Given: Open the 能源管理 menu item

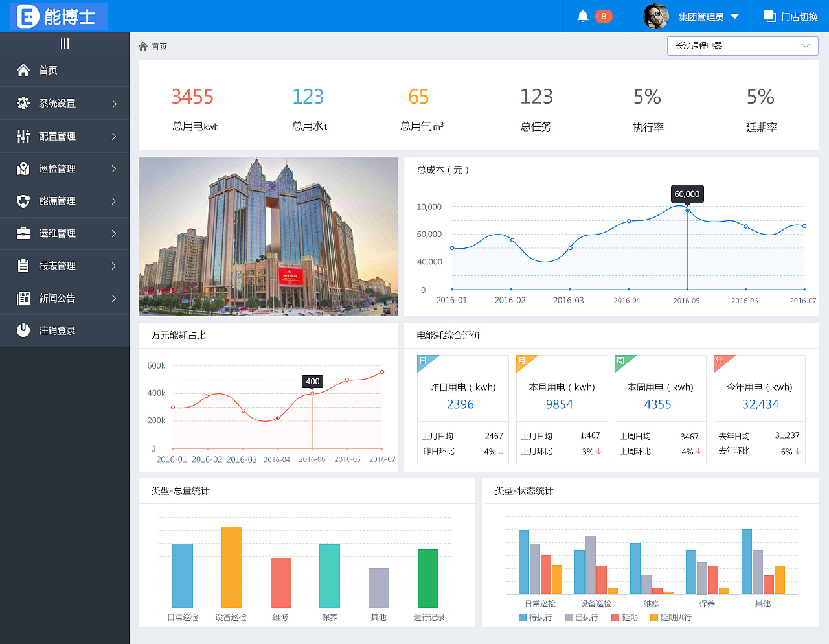Looking at the screenshot, I should pos(65,201).
